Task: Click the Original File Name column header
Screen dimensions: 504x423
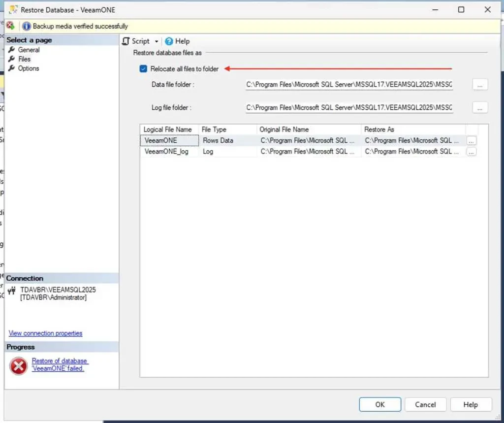Action: [x=309, y=130]
